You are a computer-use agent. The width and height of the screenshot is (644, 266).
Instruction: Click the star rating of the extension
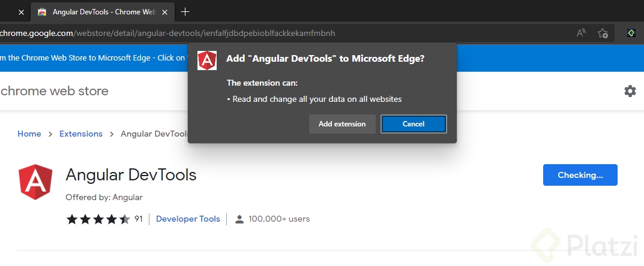click(98, 219)
